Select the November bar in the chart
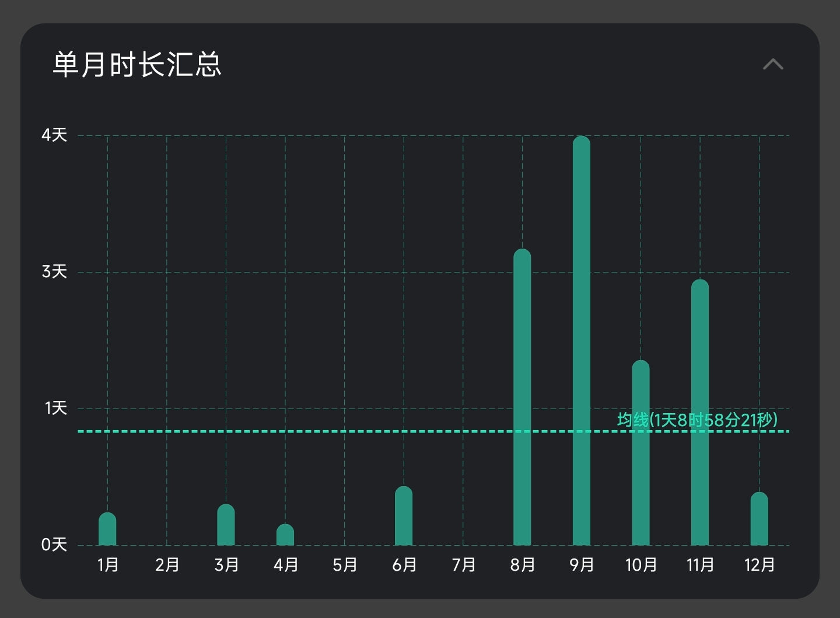 click(x=700, y=412)
